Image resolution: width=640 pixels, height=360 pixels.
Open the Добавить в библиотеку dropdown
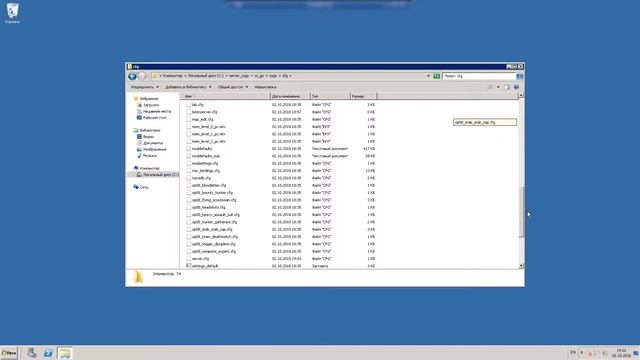coord(188,87)
